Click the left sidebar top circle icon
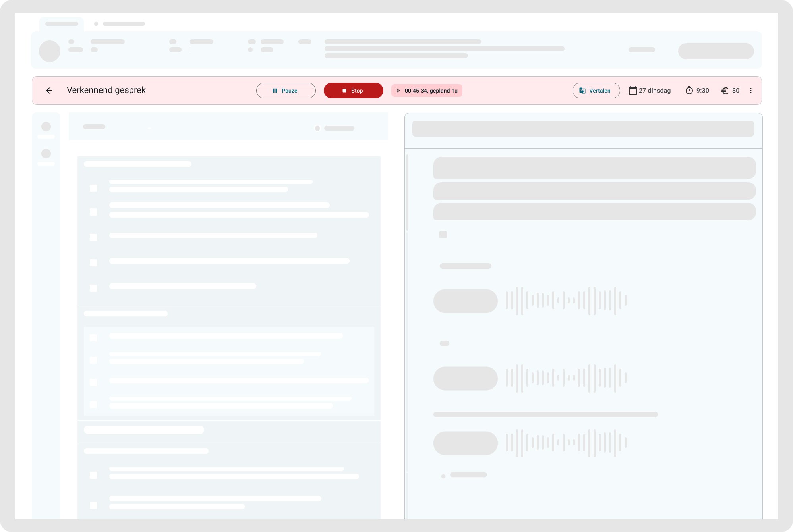793x532 pixels. [x=46, y=127]
